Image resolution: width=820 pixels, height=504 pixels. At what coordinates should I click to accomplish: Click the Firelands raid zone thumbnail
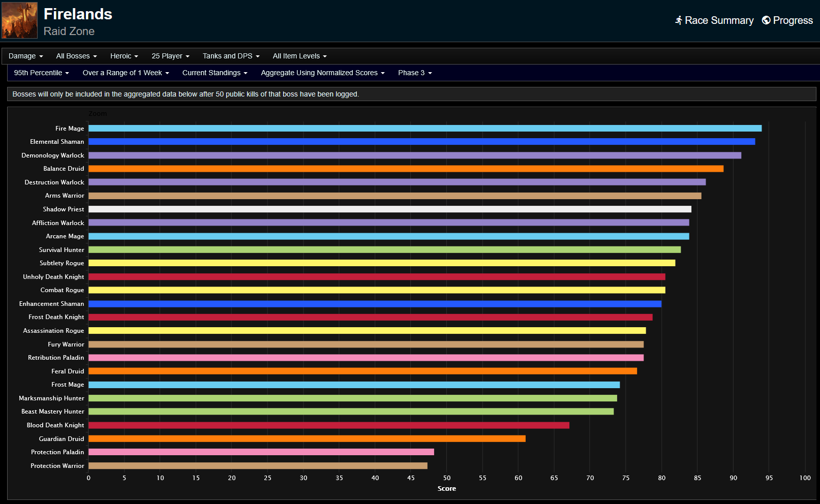19,20
